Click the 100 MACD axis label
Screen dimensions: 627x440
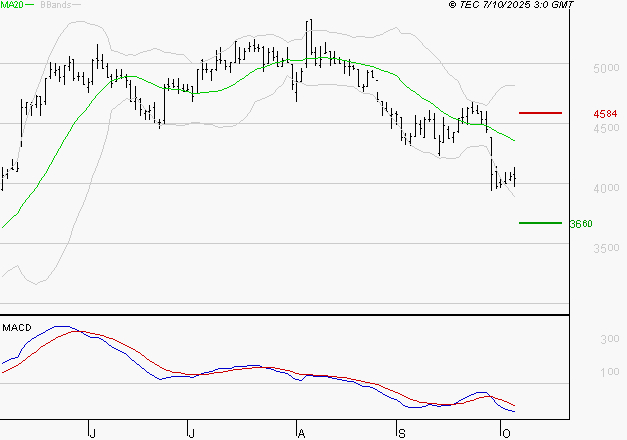coord(609,373)
